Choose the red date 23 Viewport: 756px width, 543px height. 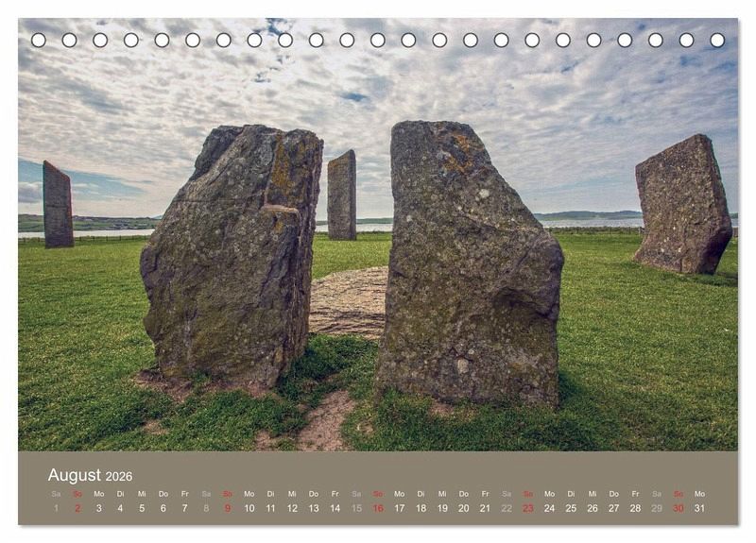(x=527, y=508)
